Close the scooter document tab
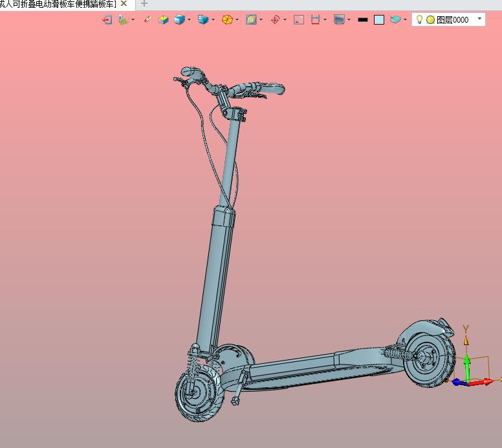This screenshot has width=502, height=448. (124, 4)
